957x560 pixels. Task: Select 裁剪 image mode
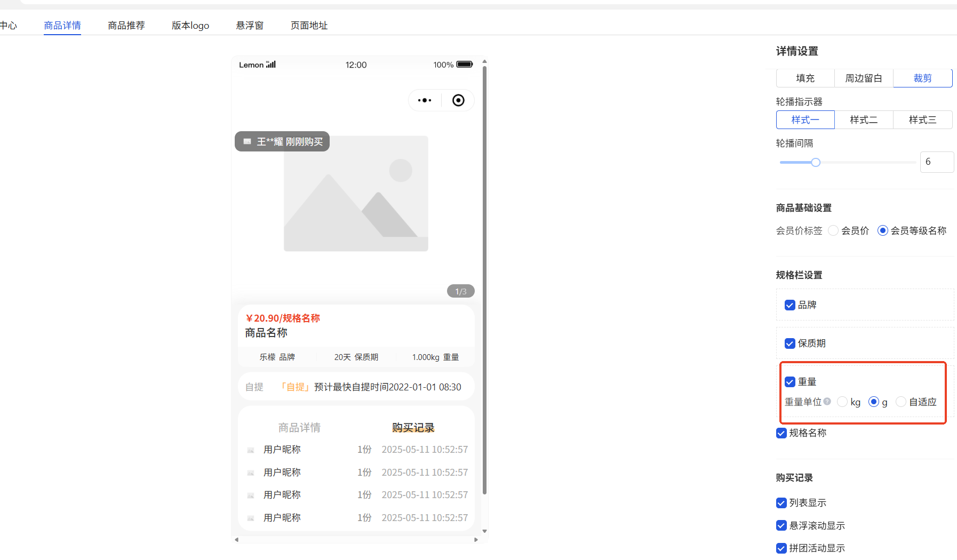[x=923, y=78]
